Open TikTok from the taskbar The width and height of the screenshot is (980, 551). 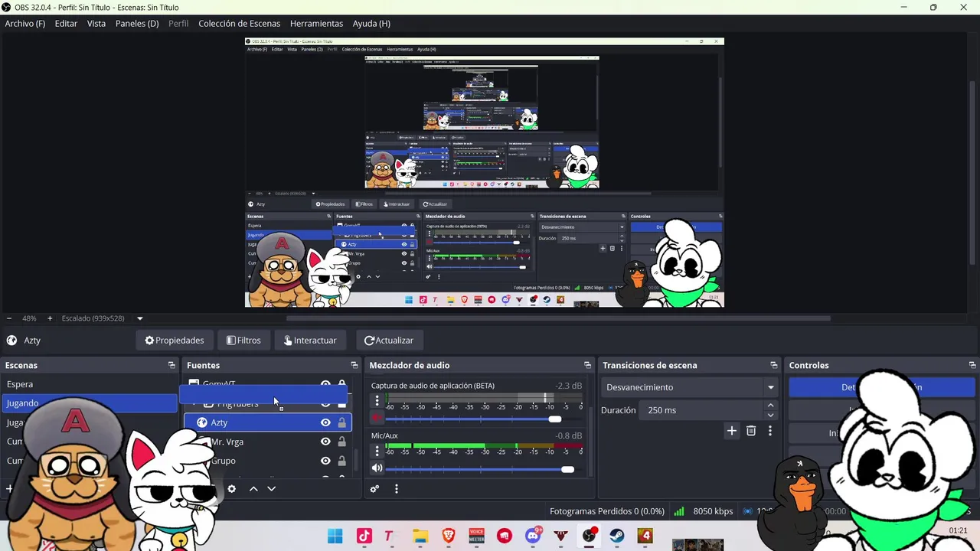[x=364, y=536]
